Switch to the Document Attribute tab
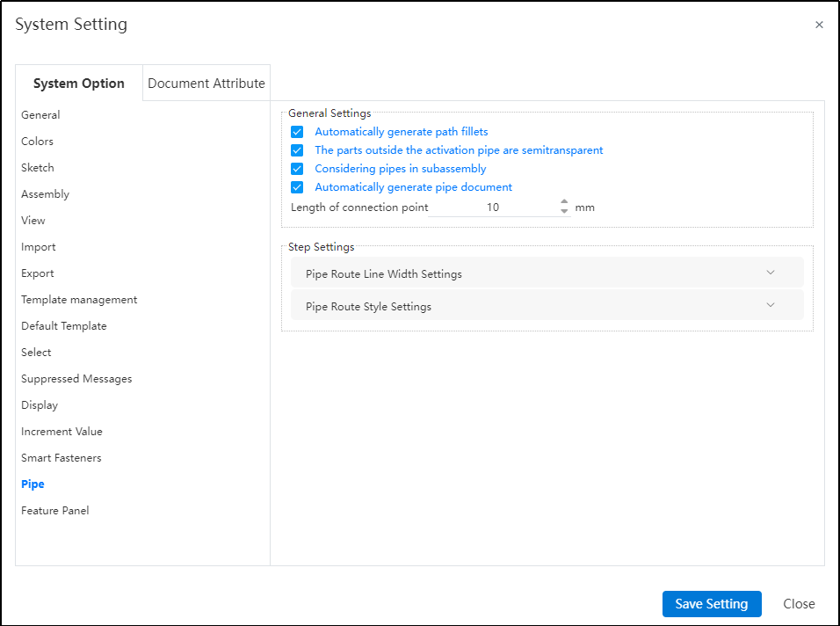The height and width of the screenshot is (626, 840). click(206, 84)
